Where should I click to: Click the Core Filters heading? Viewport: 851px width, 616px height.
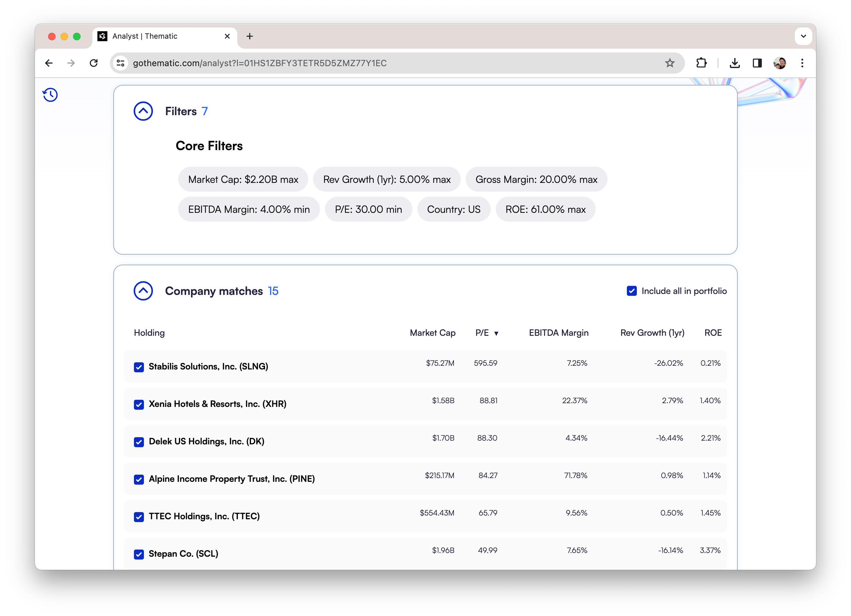209,146
